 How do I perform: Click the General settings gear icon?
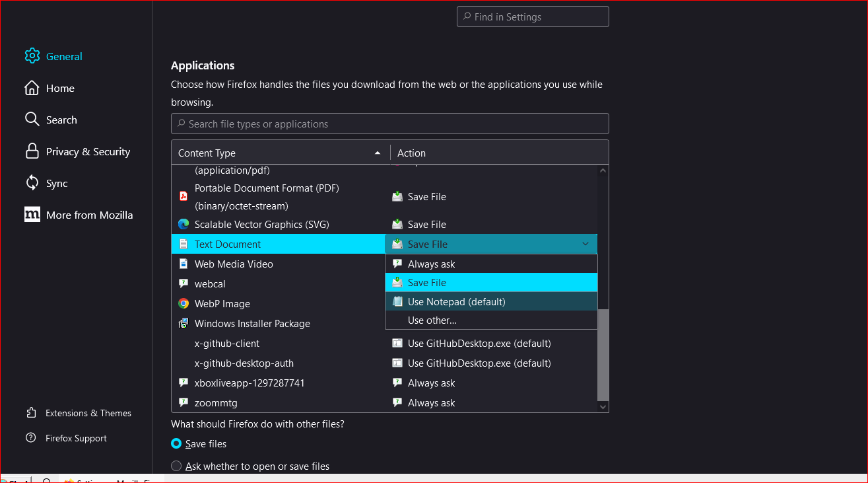[32, 56]
